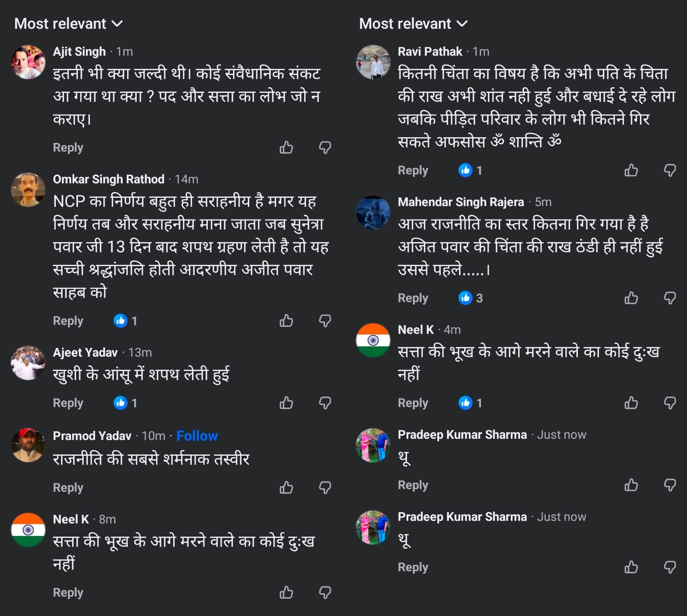Open like reaction count on Ajeet Yadav's comment

[126, 403]
